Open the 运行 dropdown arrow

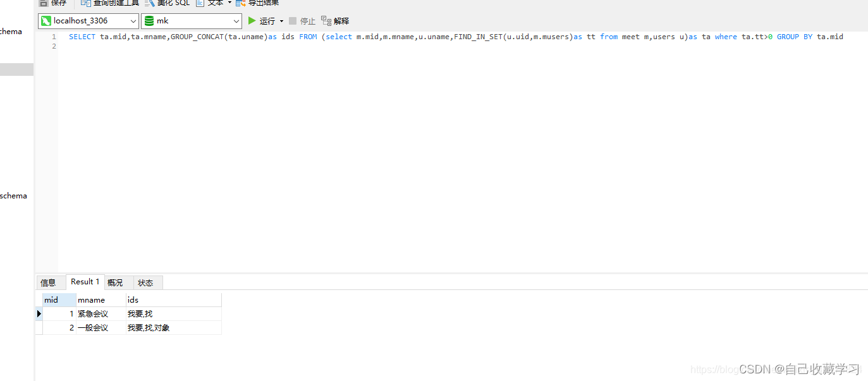pyautogui.click(x=281, y=20)
